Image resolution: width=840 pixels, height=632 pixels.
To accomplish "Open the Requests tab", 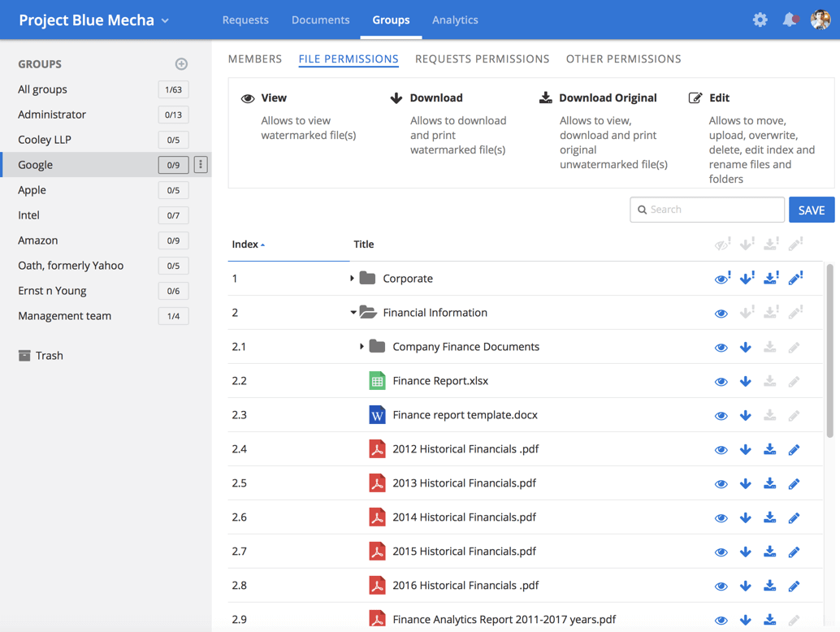I will (245, 19).
